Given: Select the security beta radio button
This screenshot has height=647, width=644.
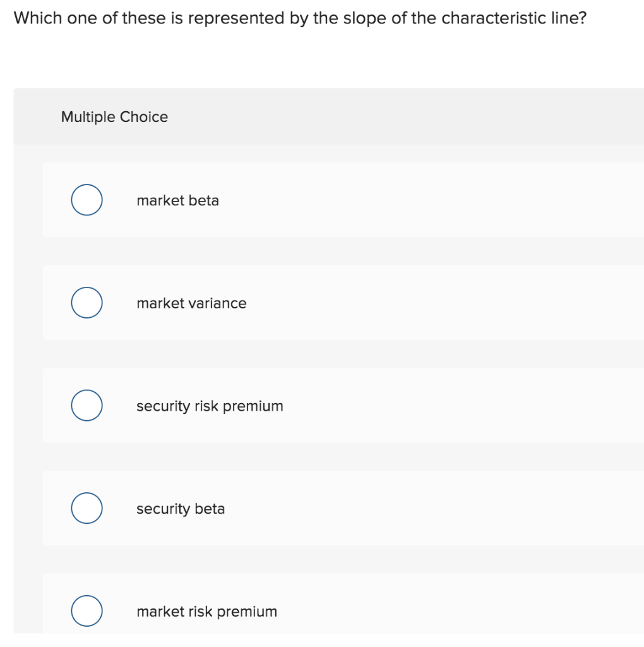Looking at the screenshot, I should click(86, 509).
